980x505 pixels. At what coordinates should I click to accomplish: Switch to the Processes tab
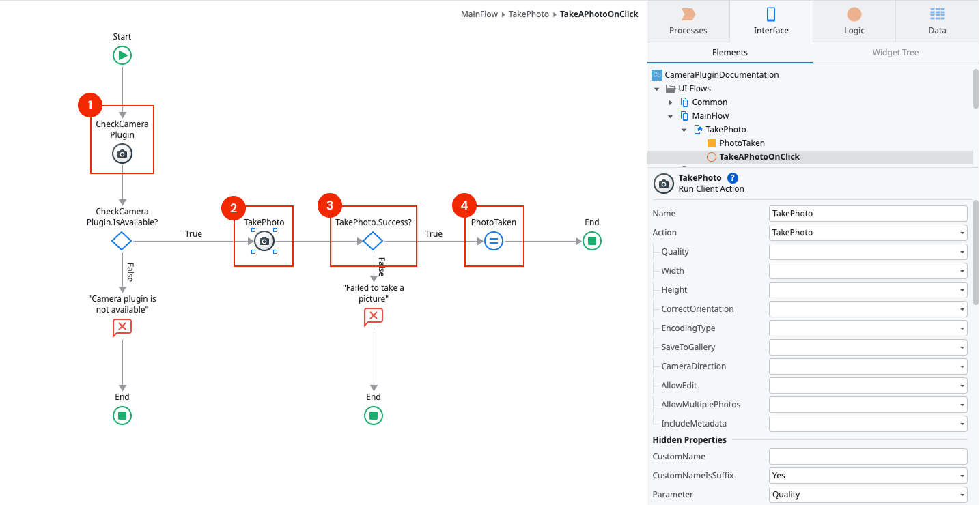(x=688, y=21)
